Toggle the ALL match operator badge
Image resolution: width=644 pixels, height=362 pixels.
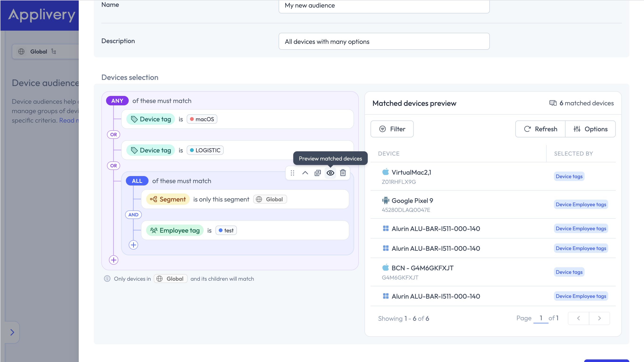click(137, 181)
